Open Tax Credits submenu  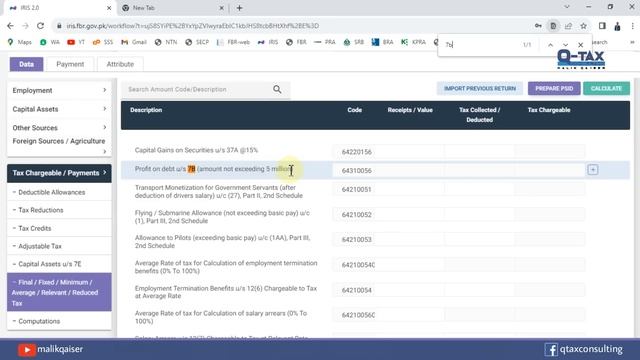[59, 228]
